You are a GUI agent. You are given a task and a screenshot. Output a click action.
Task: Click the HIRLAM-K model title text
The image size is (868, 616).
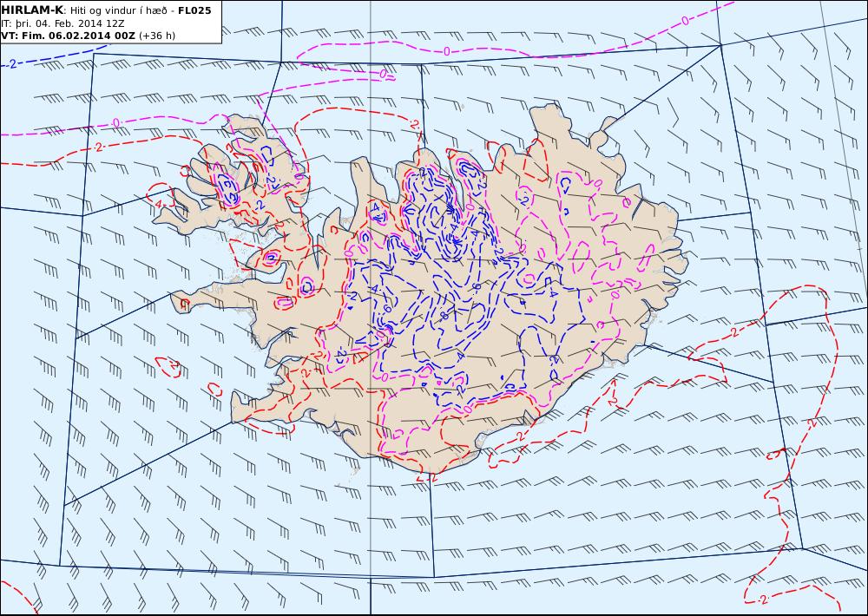point(31,10)
